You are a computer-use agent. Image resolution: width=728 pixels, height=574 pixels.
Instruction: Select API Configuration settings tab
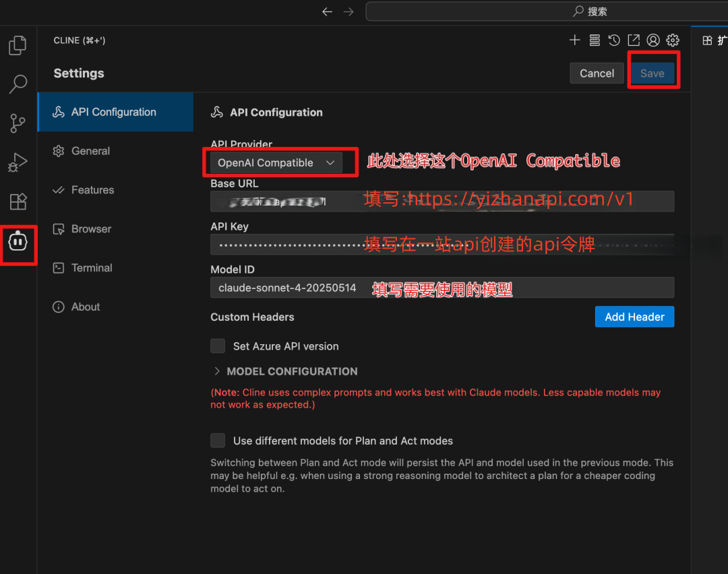point(115,112)
